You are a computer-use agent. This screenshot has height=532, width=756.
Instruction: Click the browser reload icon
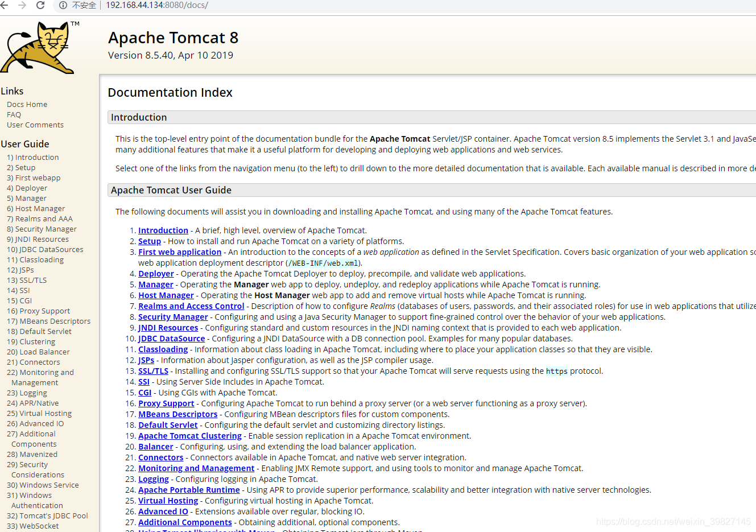coord(40,5)
